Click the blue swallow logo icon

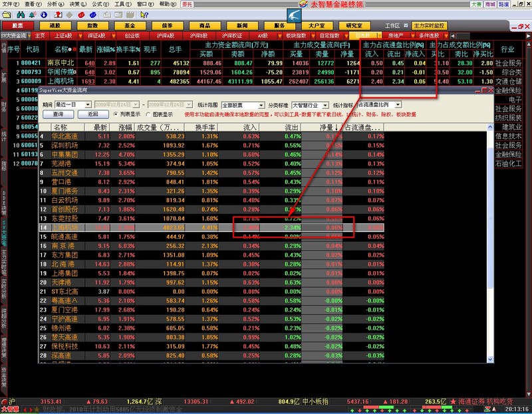coord(294,15)
